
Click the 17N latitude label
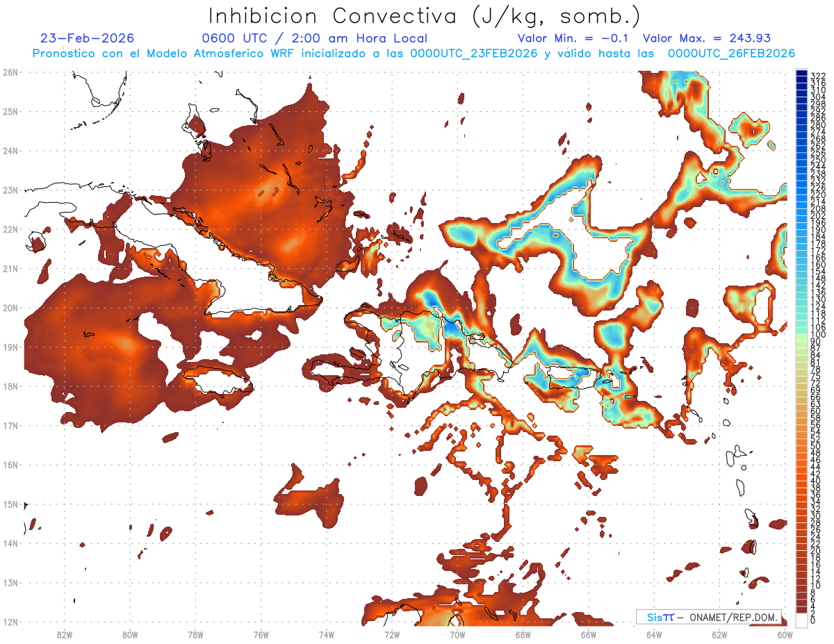pos(10,425)
